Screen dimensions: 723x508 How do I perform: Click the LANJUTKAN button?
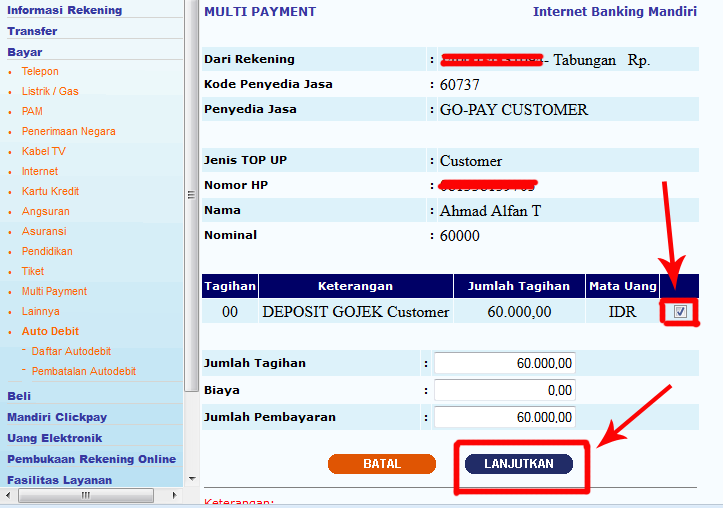pyautogui.click(x=519, y=464)
